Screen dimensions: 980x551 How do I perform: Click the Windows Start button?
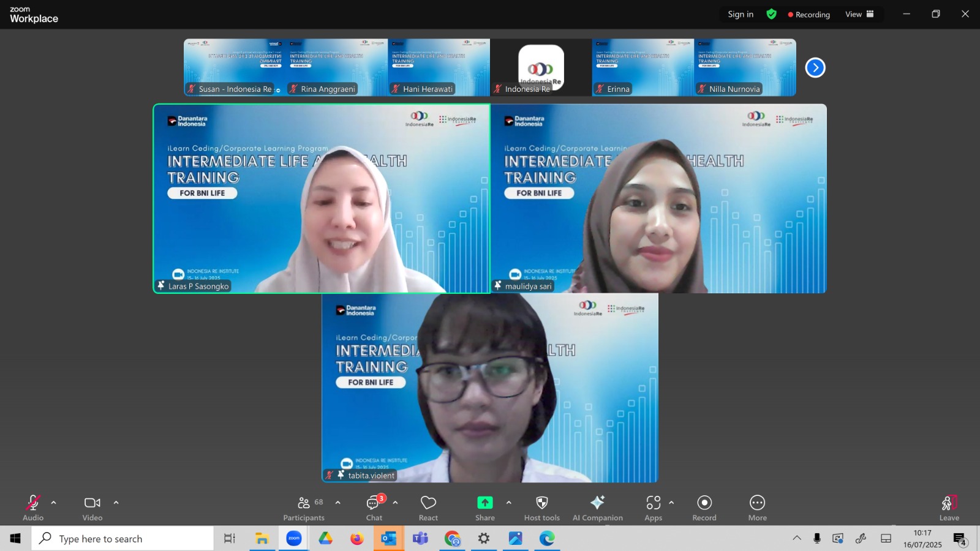[x=15, y=538]
